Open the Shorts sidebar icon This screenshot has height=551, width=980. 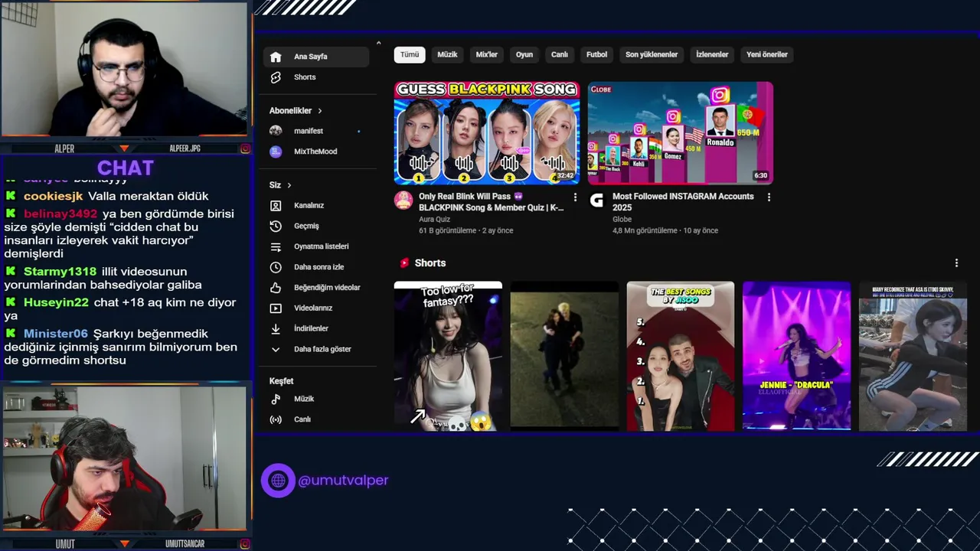point(276,77)
